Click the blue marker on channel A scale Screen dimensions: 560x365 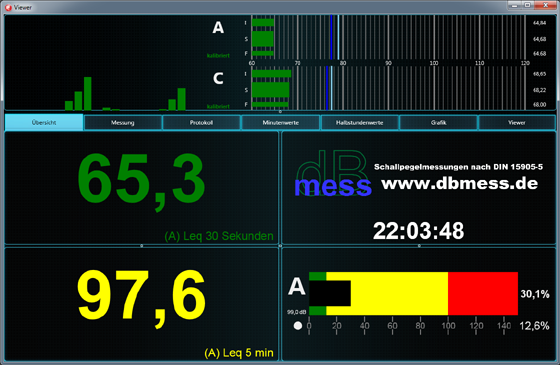(331, 37)
